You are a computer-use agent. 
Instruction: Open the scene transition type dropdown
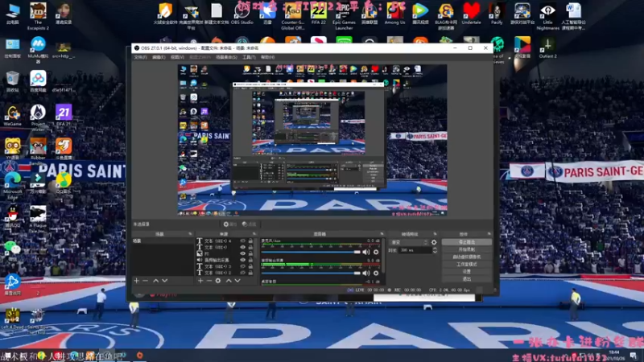pos(409,243)
